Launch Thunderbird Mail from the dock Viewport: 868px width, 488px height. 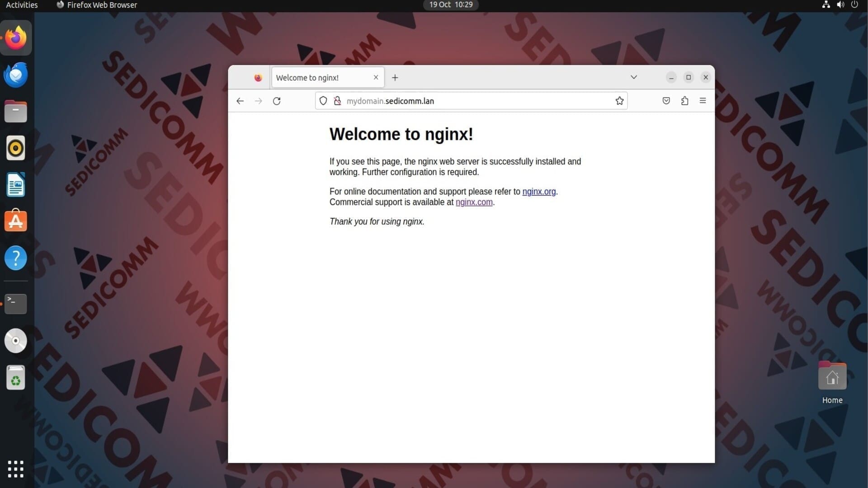16,75
